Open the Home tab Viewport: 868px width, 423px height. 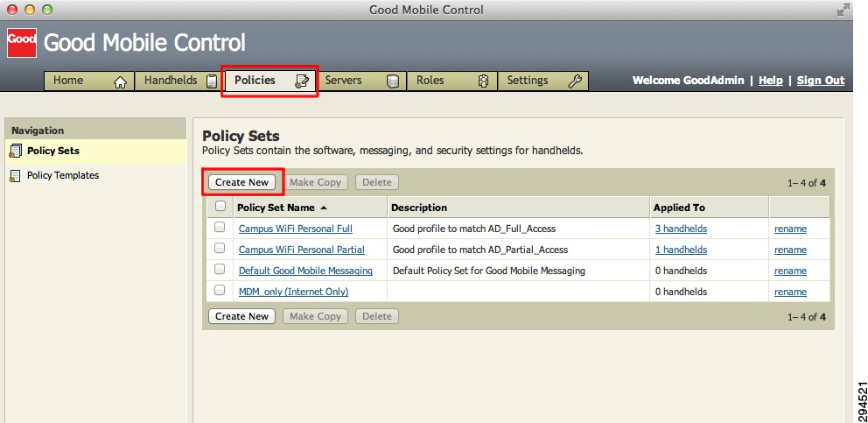[89, 81]
